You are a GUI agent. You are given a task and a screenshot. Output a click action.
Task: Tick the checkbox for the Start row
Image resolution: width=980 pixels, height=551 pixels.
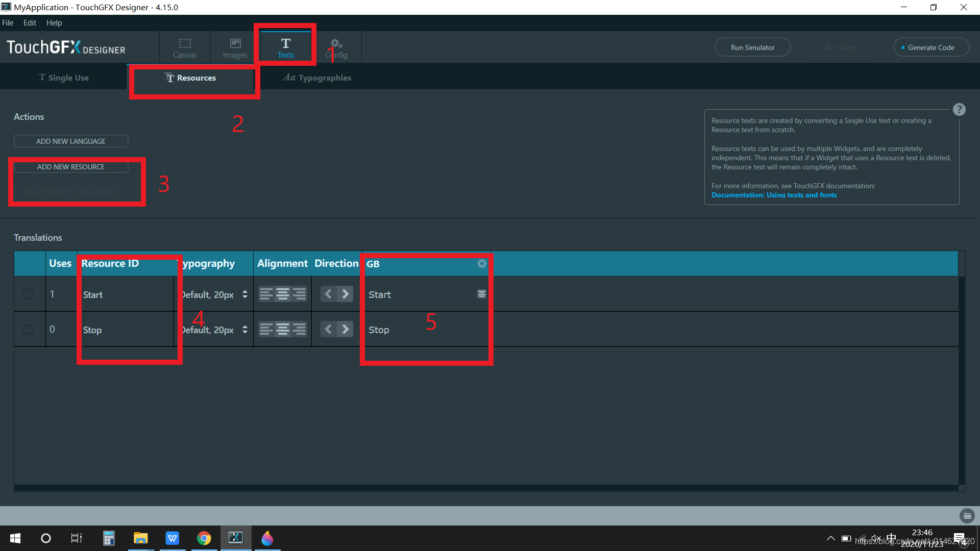(x=28, y=294)
